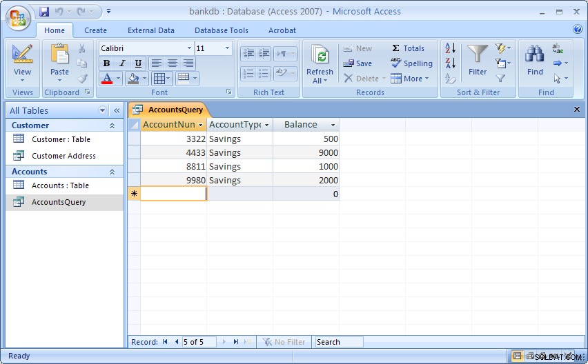
Task: Customize Quick Access Toolbar dropdown
Action: tap(109, 12)
